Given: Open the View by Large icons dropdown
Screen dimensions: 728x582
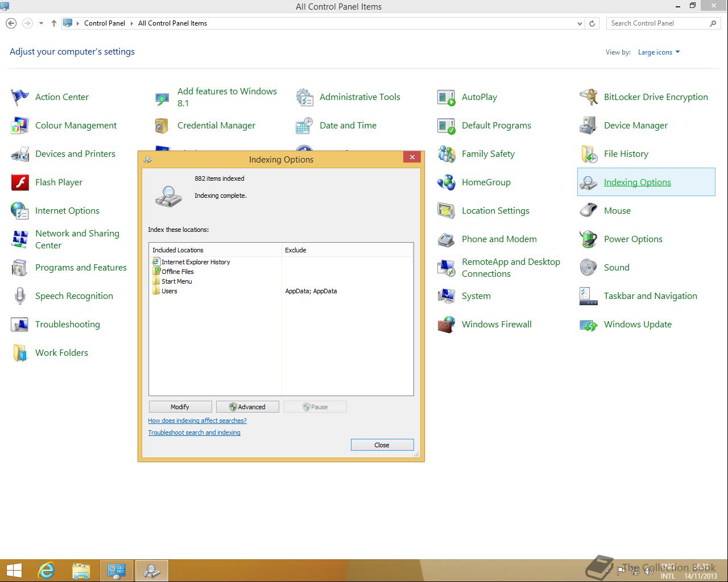Looking at the screenshot, I should pyautogui.click(x=659, y=52).
